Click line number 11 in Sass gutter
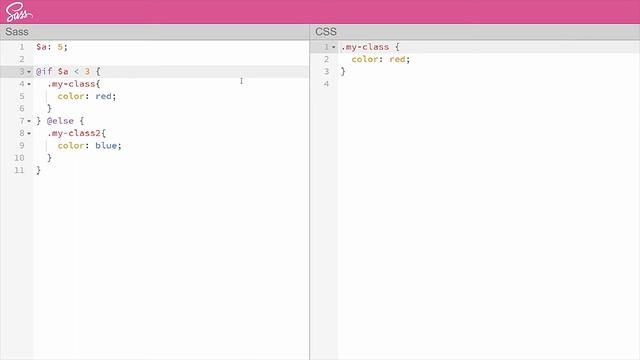Viewport: 640px width, 360px height. (x=19, y=170)
